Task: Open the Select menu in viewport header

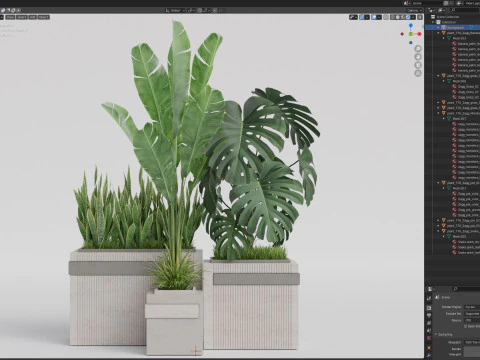Action: point(22,17)
